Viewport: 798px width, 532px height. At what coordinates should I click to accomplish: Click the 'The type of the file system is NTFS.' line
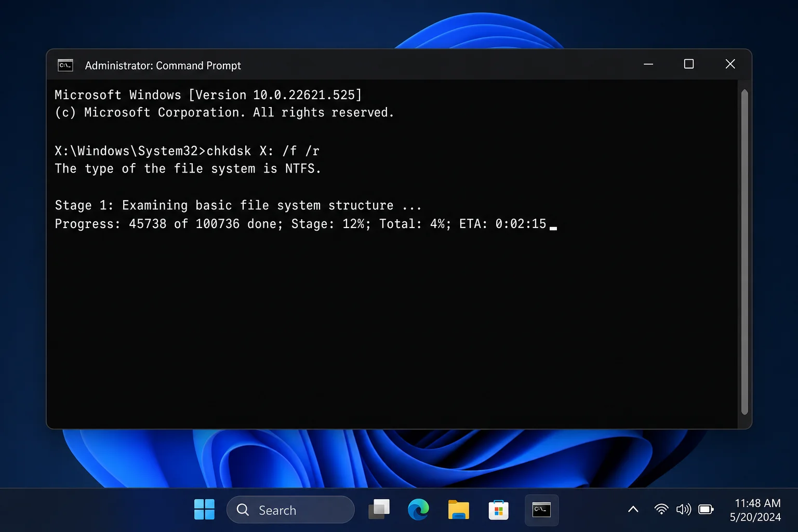[x=188, y=168]
